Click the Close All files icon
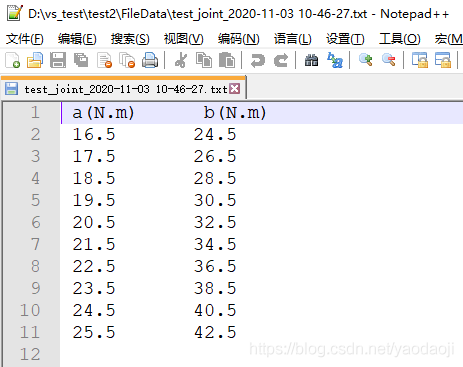The image size is (463, 367). coord(127,60)
